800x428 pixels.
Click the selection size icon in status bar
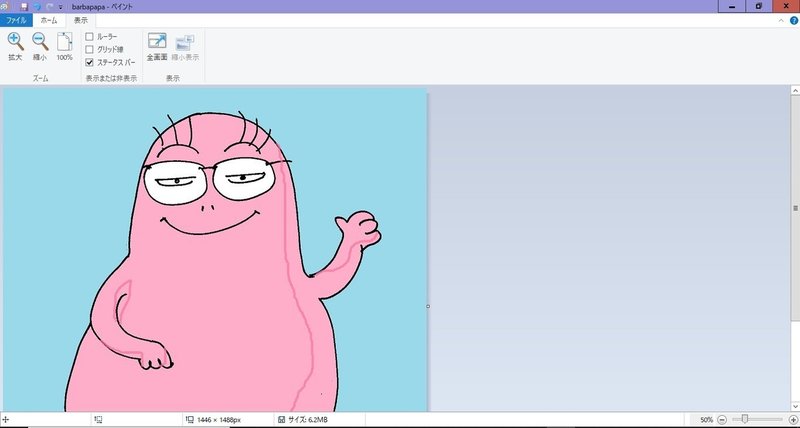click(98, 420)
